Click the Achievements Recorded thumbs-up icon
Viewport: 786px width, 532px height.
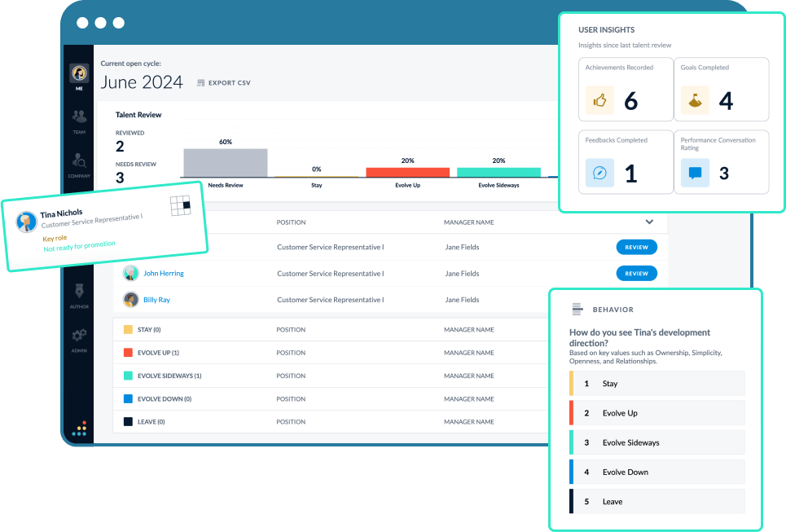[x=600, y=100]
